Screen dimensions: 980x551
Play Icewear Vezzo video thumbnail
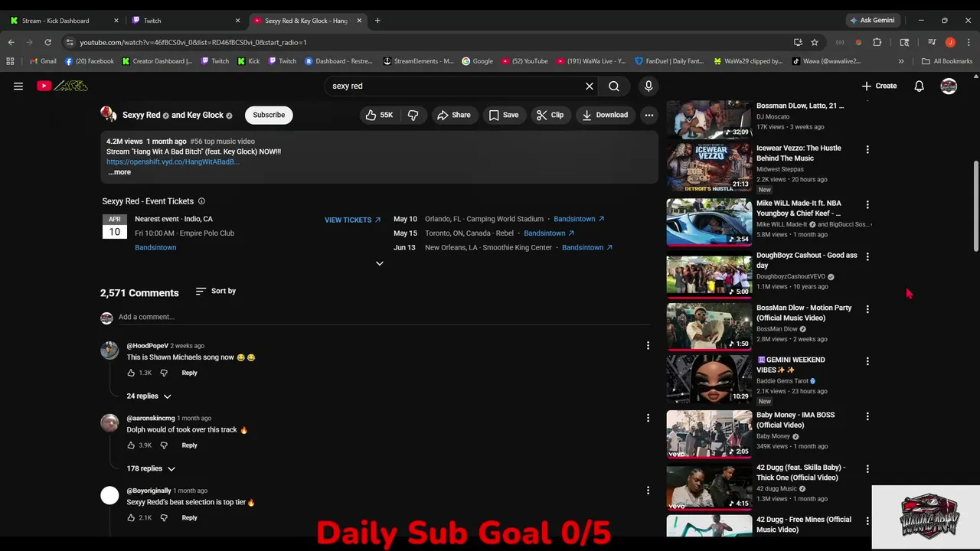(709, 167)
